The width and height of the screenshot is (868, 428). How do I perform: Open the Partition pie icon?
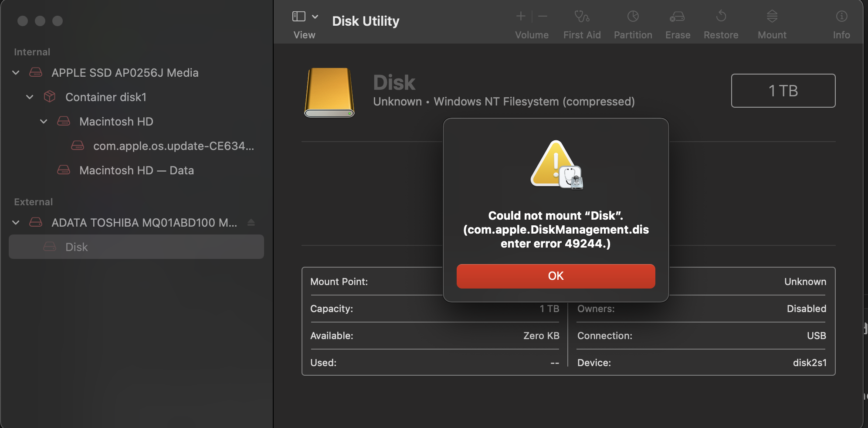[x=633, y=17]
